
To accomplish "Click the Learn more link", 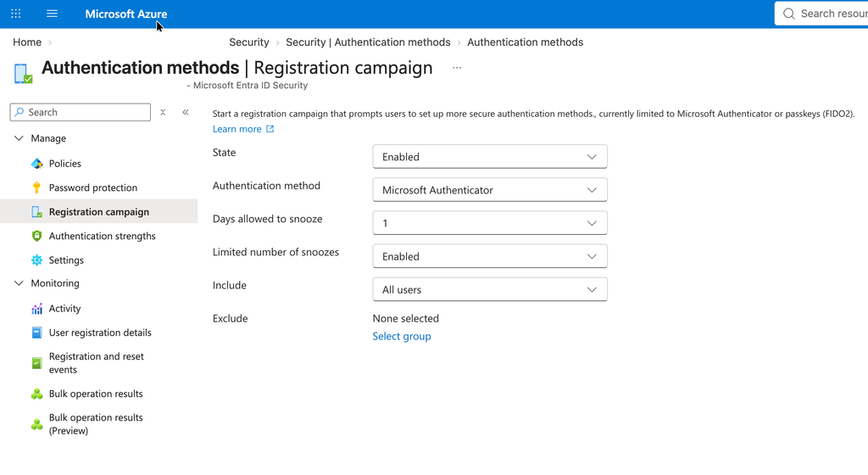I will tap(237, 129).
